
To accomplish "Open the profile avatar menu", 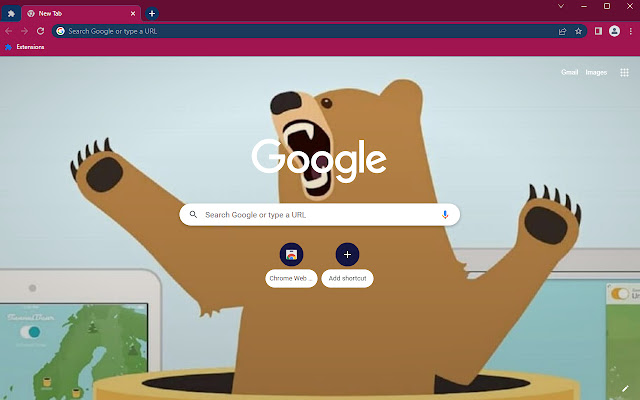I will 614,31.
